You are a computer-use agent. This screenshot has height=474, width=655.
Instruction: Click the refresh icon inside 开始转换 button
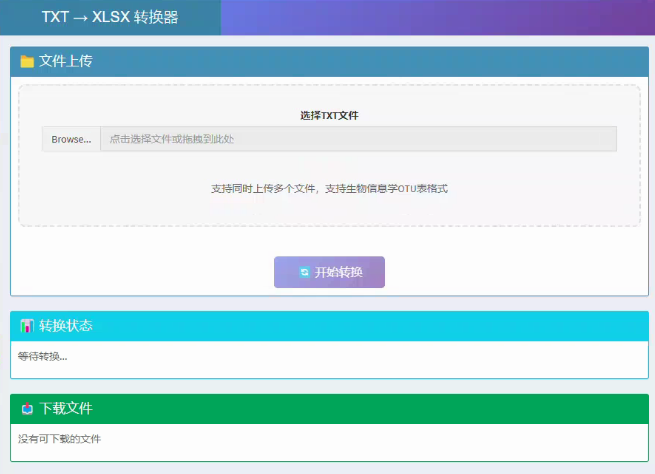coord(304,272)
